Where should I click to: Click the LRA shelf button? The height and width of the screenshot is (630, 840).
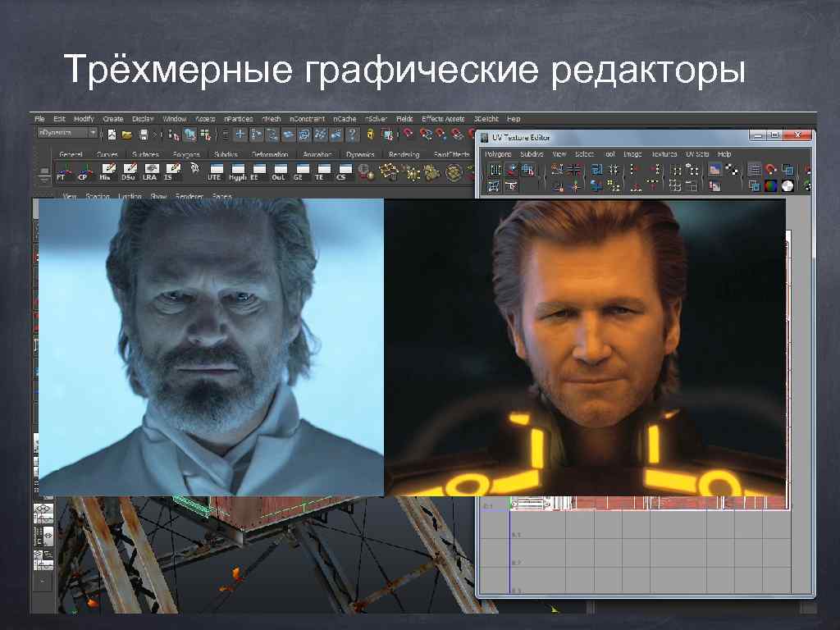[151, 172]
